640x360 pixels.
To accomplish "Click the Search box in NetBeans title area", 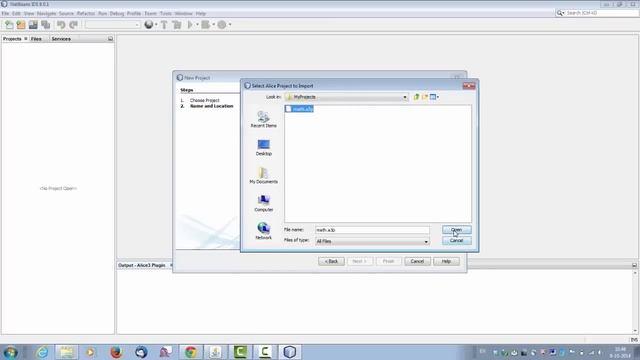I will [597, 13].
